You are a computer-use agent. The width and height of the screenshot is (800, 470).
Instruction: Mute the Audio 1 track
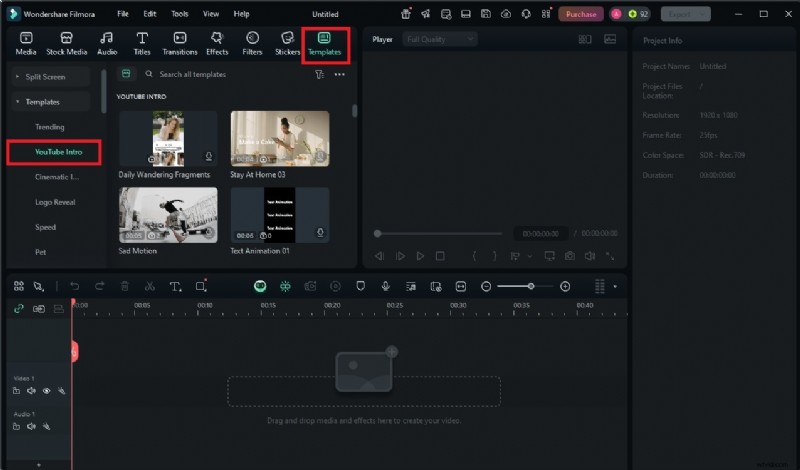coord(31,426)
